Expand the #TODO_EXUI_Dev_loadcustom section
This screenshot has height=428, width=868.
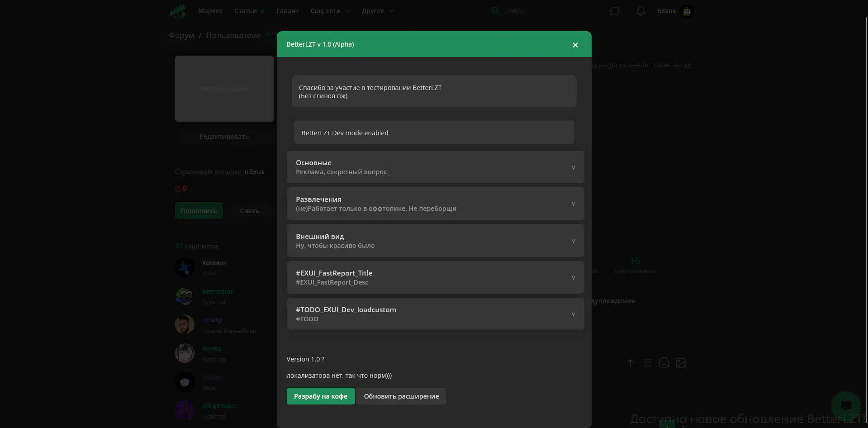click(x=435, y=314)
